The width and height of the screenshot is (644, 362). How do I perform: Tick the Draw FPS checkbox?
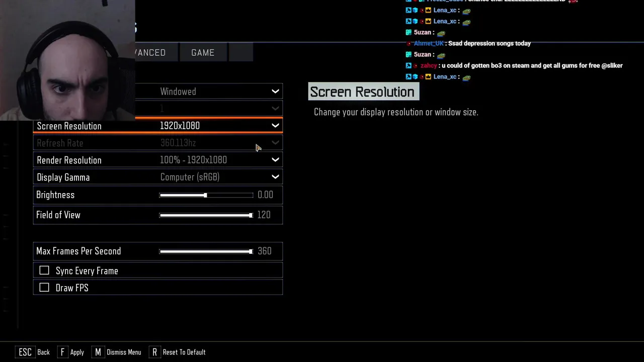pyautogui.click(x=44, y=288)
